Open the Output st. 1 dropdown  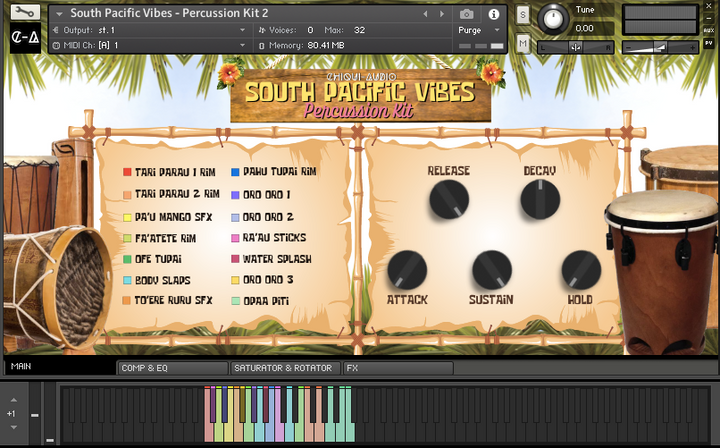click(242, 30)
